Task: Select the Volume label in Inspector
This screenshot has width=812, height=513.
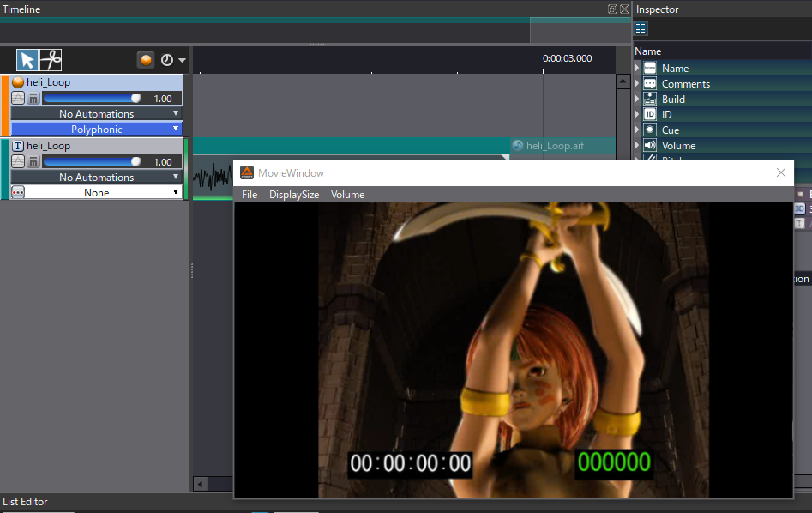Action: [678, 146]
